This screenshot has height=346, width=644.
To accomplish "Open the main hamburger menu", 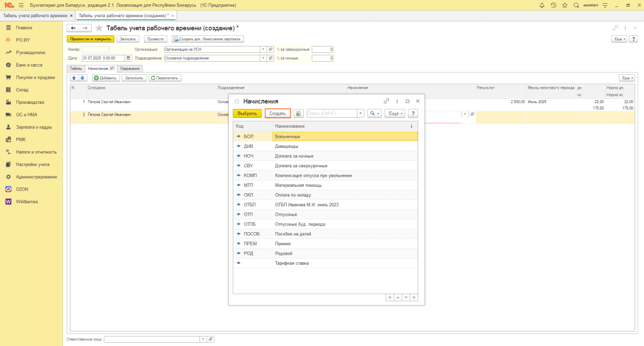I will click(21, 5).
